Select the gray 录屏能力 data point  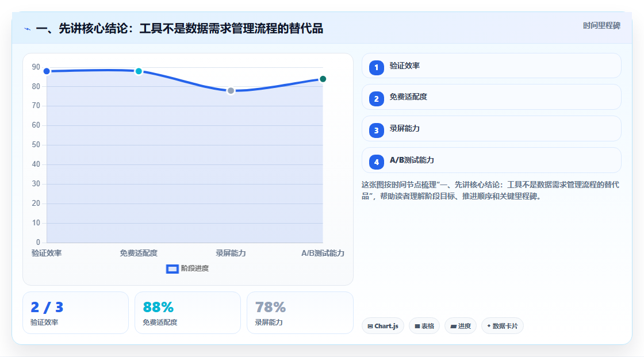point(231,90)
